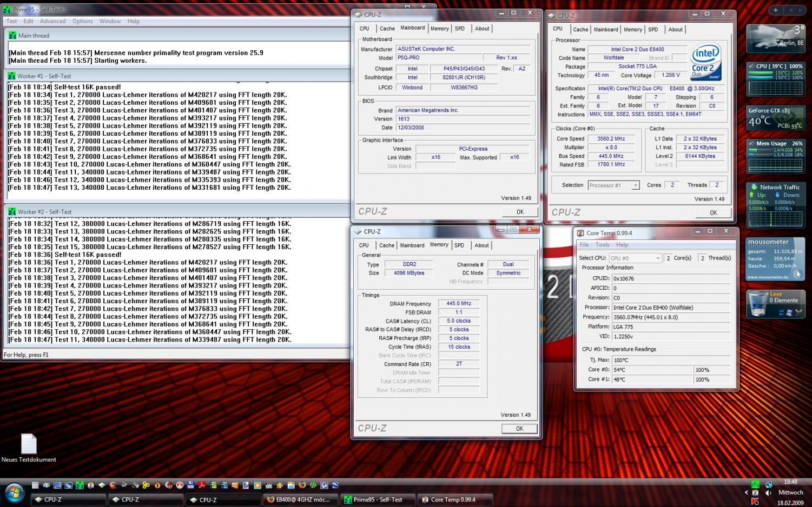This screenshot has height=507, width=812.
Task: Click the sidebar add gadget plus button
Action: (x=775, y=10)
